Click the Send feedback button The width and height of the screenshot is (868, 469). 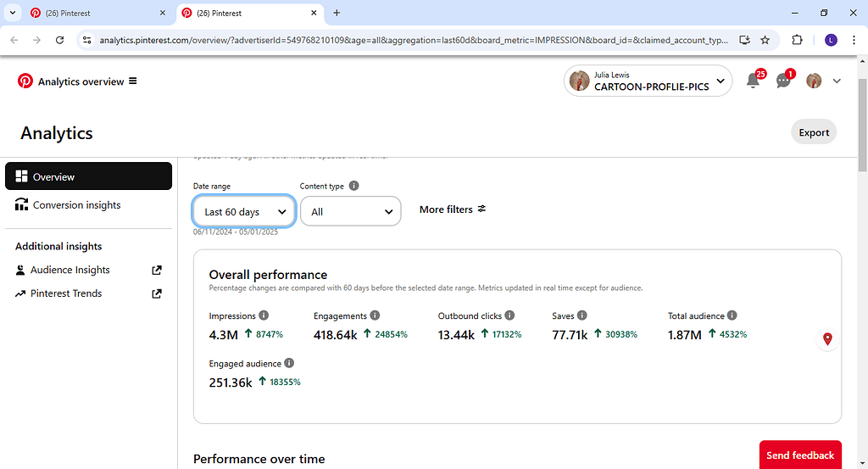(800, 455)
